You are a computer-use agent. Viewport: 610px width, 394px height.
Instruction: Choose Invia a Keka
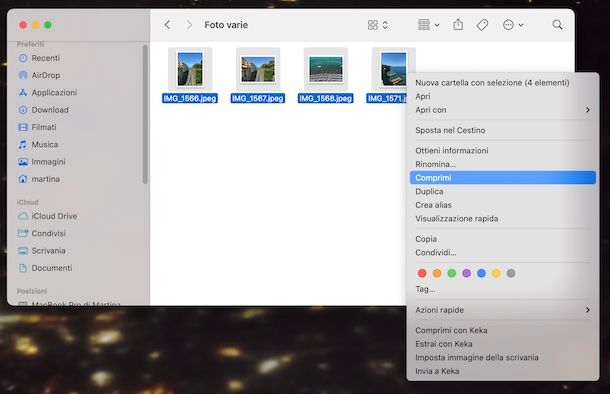(x=503, y=371)
